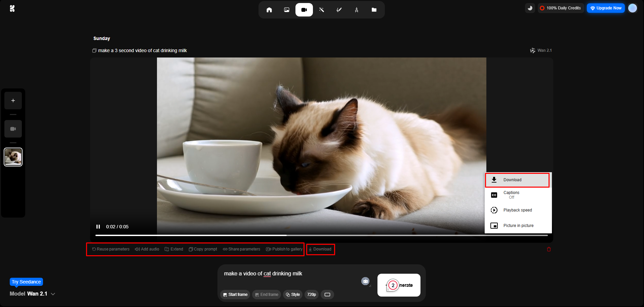
Task: Open the brush edit tool
Action: tap(339, 10)
